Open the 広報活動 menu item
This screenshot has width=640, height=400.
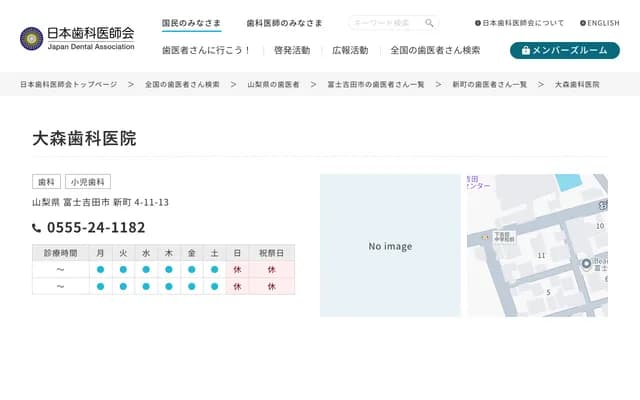tap(350, 50)
